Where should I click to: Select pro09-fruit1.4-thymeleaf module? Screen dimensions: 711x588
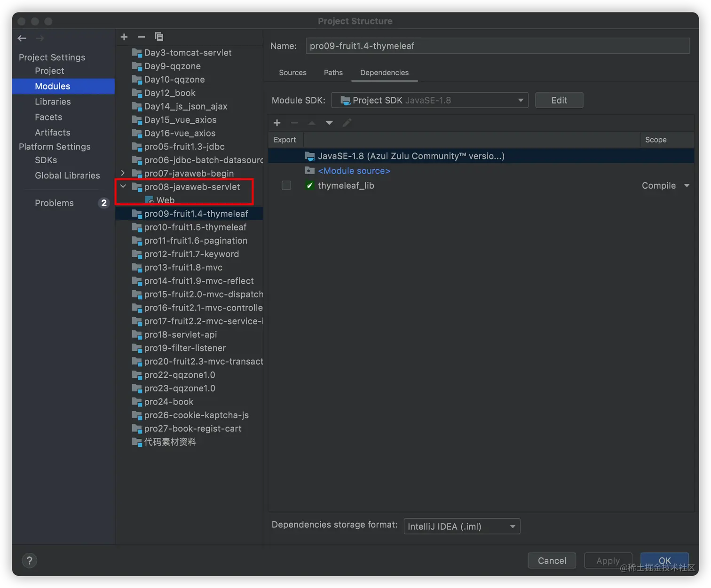click(190, 214)
